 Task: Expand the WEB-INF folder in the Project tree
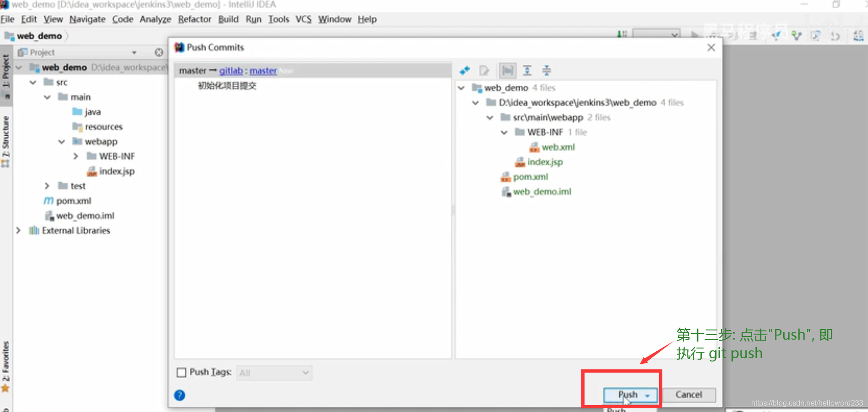76,157
